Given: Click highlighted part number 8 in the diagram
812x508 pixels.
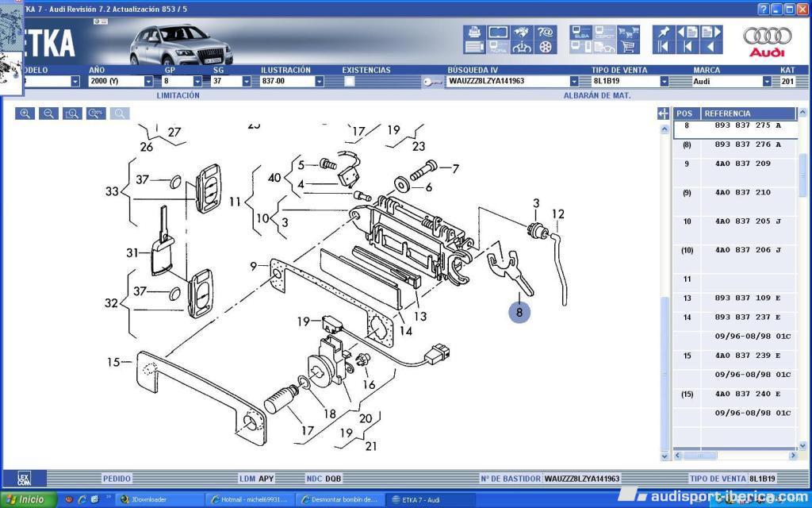Looking at the screenshot, I should click(x=519, y=312).
